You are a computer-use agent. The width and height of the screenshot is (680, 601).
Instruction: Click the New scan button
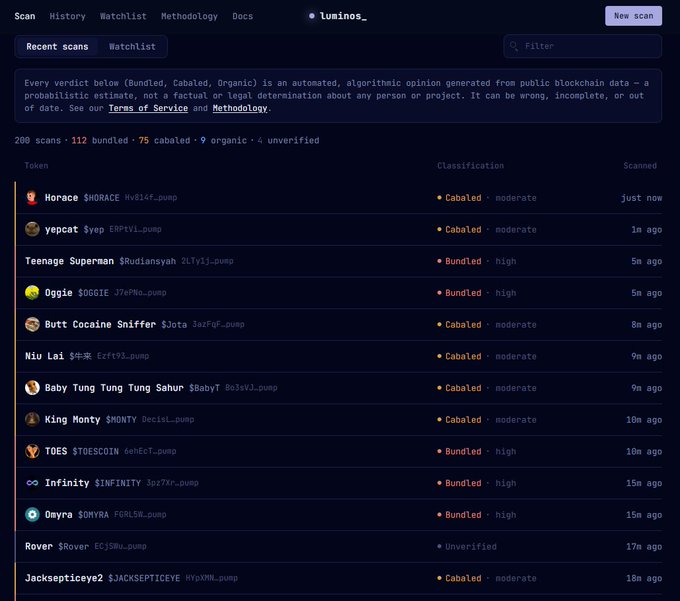[x=633, y=16]
